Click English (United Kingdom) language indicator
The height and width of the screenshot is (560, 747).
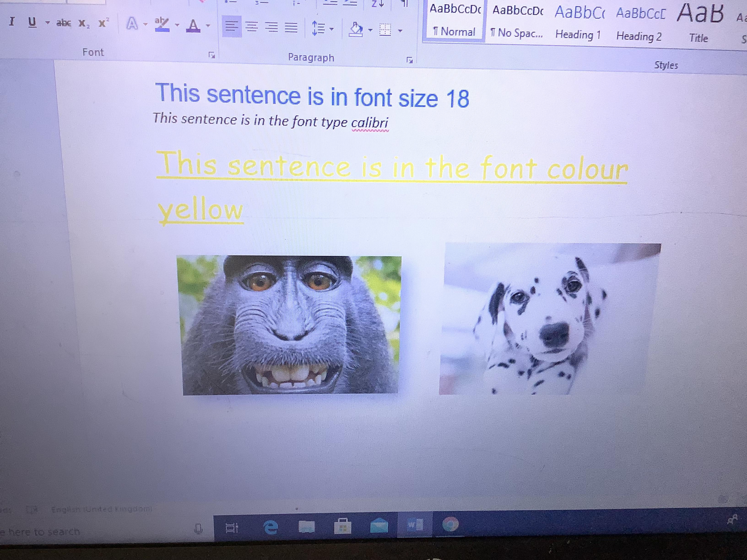click(x=101, y=509)
